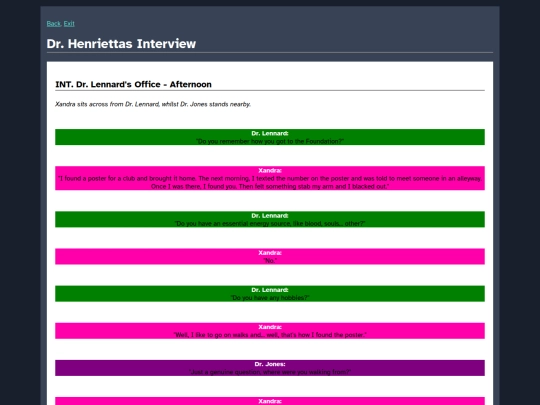Image resolution: width=540 pixels, height=405 pixels.
Task: Click Dr. Jones: speaker label in purple box
Action: click(270, 364)
